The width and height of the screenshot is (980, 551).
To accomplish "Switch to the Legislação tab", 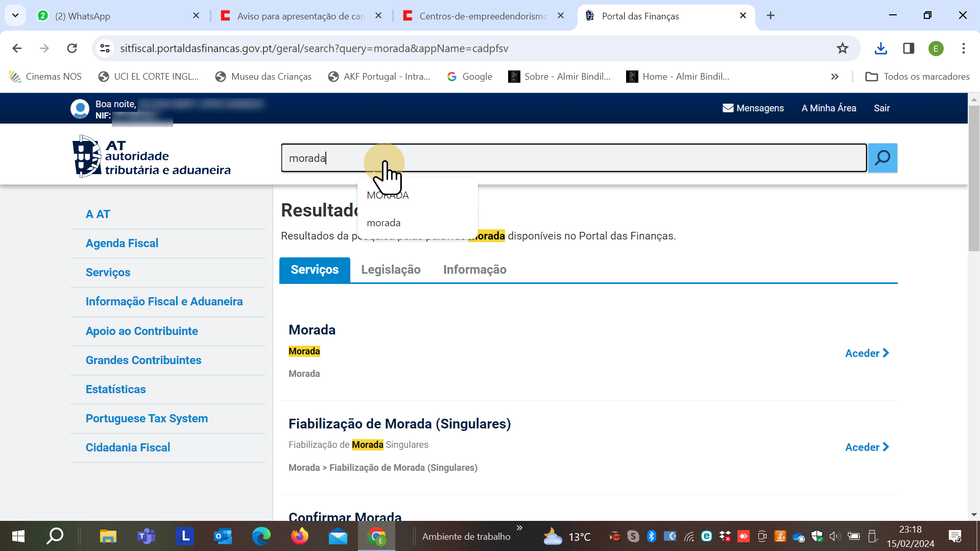I will pos(391,270).
